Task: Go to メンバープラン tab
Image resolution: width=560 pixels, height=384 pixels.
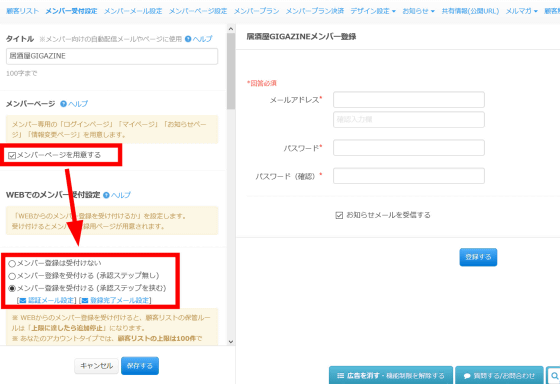Action: tap(256, 11)
